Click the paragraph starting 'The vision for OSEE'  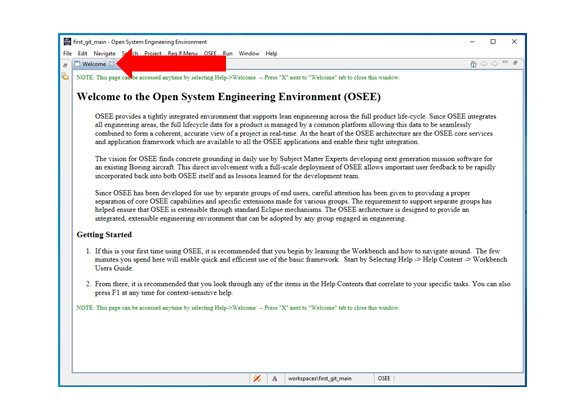tap(295, 167)
